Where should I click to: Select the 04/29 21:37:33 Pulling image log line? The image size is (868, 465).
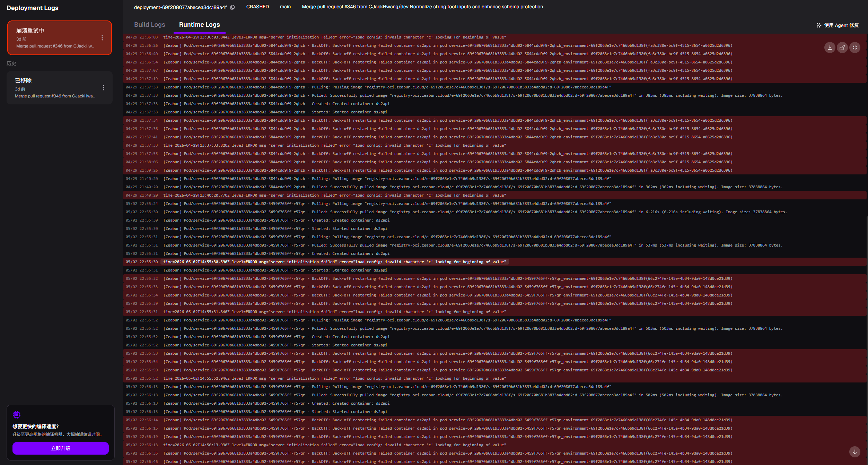click(x=495, y=87)
